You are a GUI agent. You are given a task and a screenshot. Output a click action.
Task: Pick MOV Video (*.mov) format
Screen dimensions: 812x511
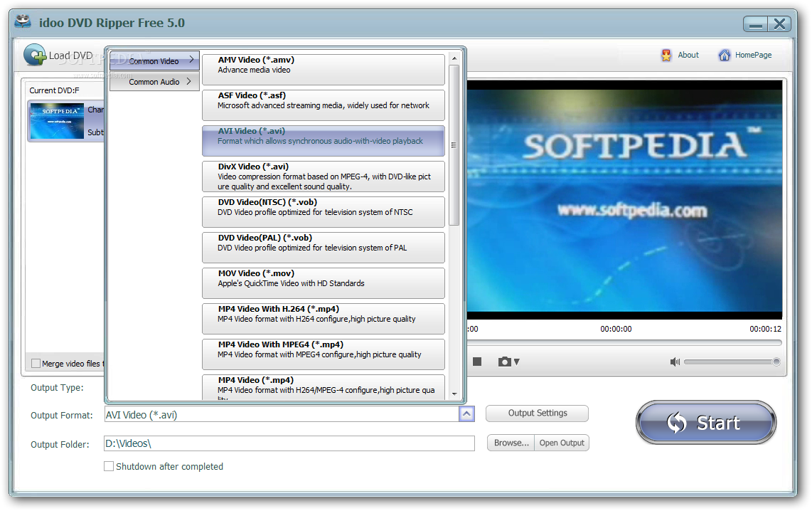pyautogui.click(x=323, y=283)
